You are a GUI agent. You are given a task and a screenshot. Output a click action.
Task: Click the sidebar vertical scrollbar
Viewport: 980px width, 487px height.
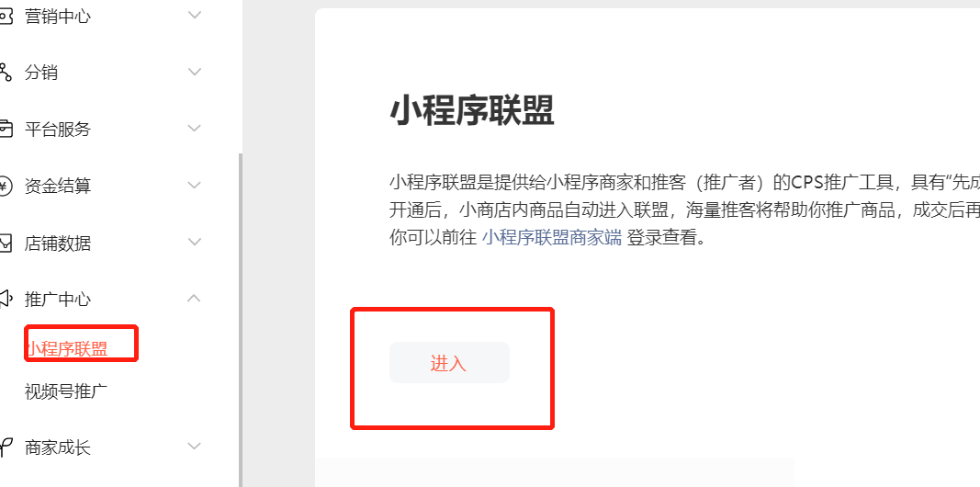(240, 320)
